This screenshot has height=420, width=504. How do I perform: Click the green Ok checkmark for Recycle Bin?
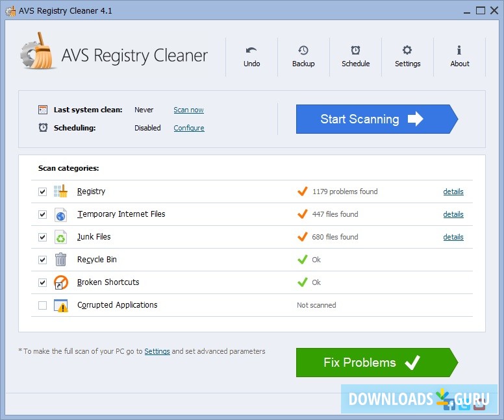[x=303, y=259]
